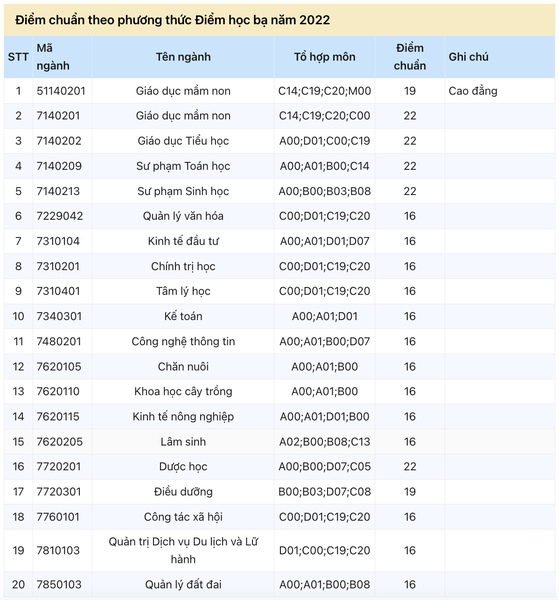Click the Quản lý đất đai cell
The width and height of the screenshot is (559, 600).
coord(183,584)
